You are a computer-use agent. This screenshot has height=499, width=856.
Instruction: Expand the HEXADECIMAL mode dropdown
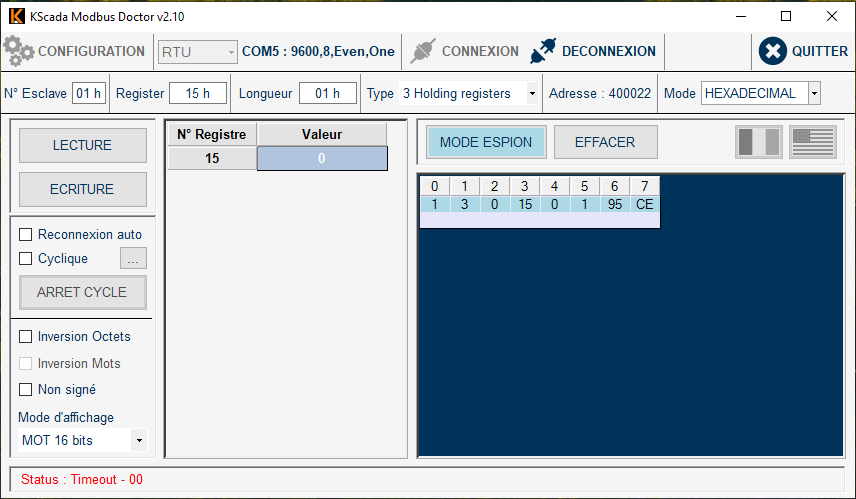pos(813,94)
